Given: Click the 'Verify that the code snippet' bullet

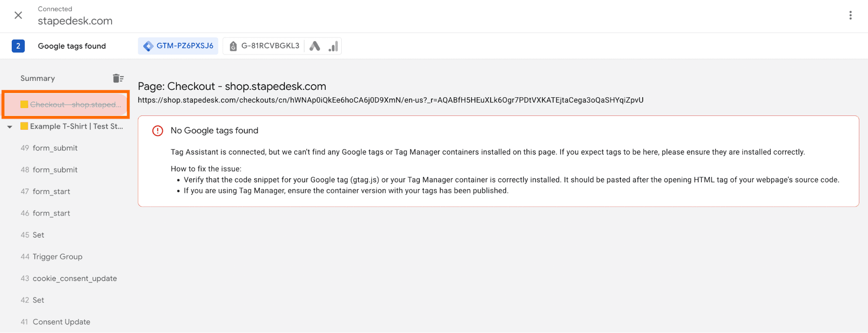Looking at the screenshot, I should tap(512, 180).
